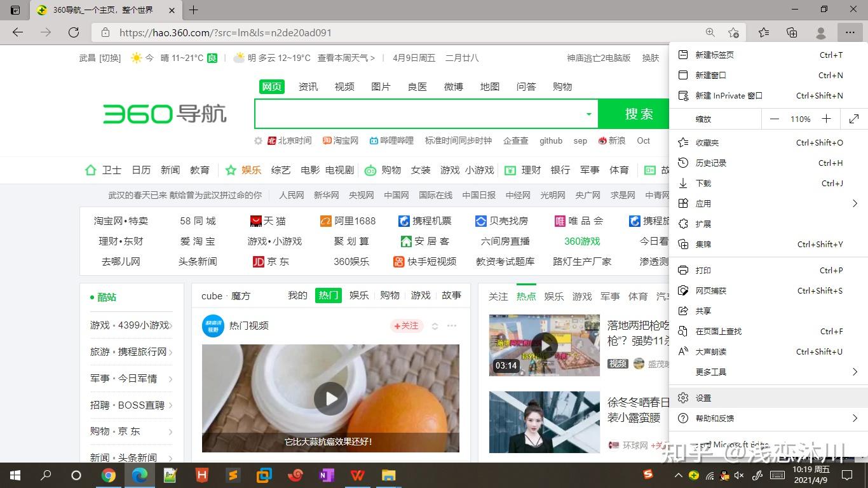Open the Favorites toolbar icon
Viewport: 868px width, 488px height.
coord(764,32)
